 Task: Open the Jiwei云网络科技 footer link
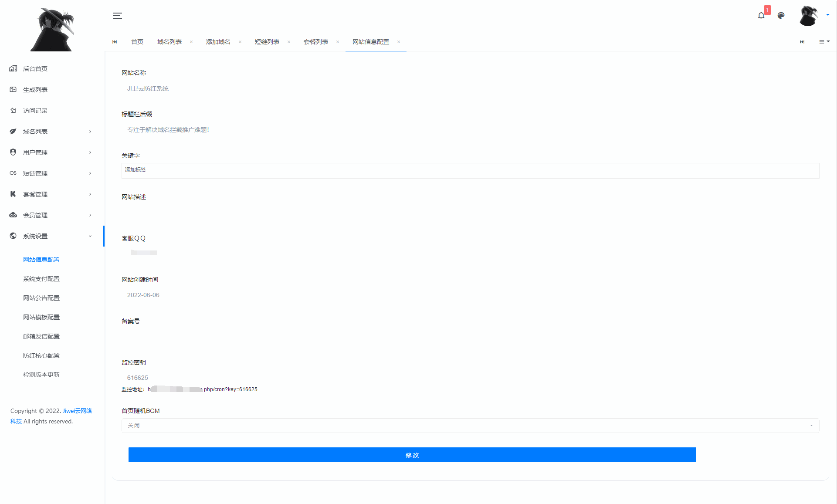click(77, 411)
